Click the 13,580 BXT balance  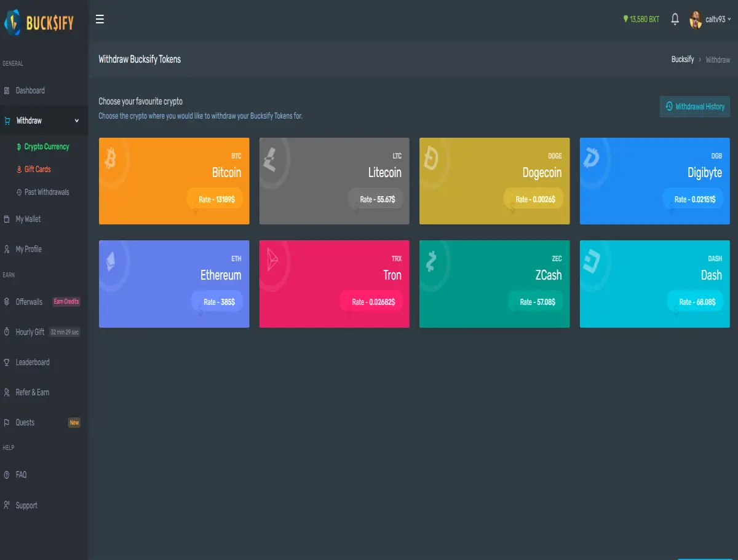(641, 20)
